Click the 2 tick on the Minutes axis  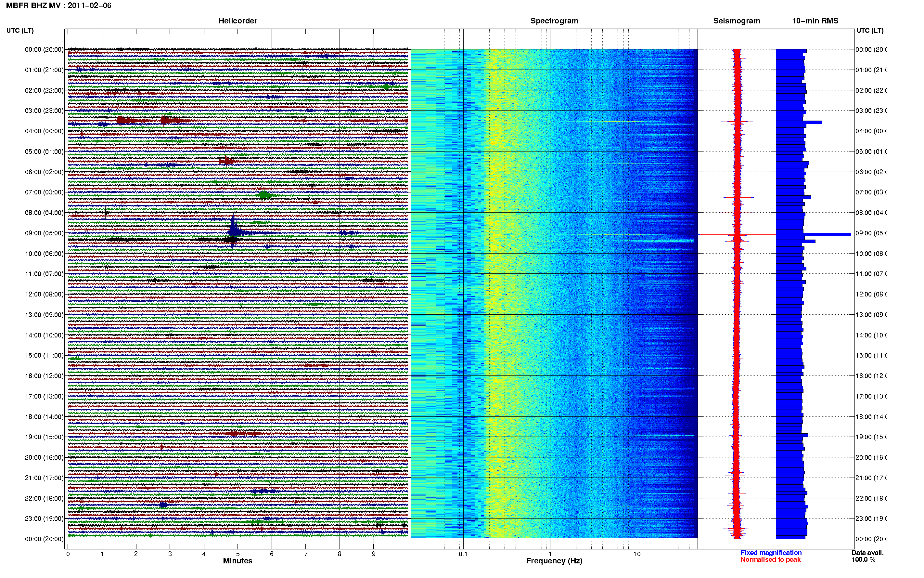pos(136,554)
